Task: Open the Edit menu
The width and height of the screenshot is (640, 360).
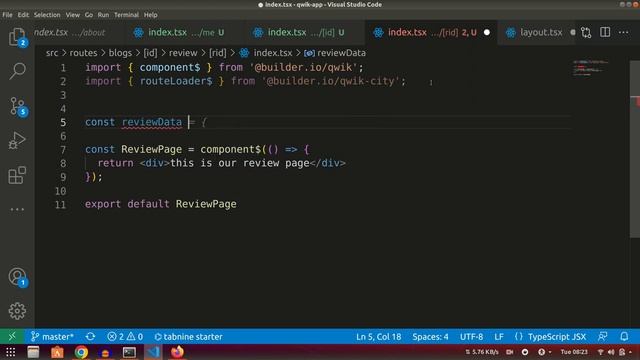Action: 23,15
